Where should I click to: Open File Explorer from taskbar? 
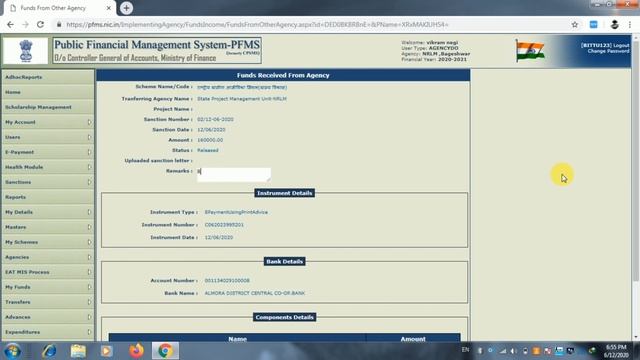(x=78, y=351)
